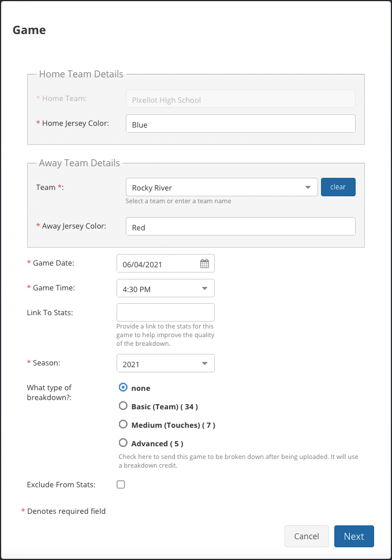This screenshot has width=392, height=560.
Task: Click into the Link To Stats field
Action: click(x=166, y=312)
